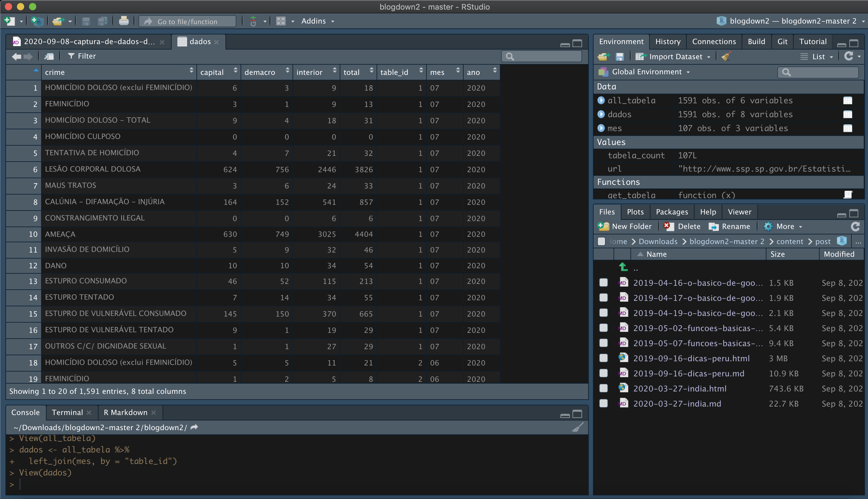Show data in new window icon
The width and height of the screenshot is (868, 499).
click(x=49, y=56)
